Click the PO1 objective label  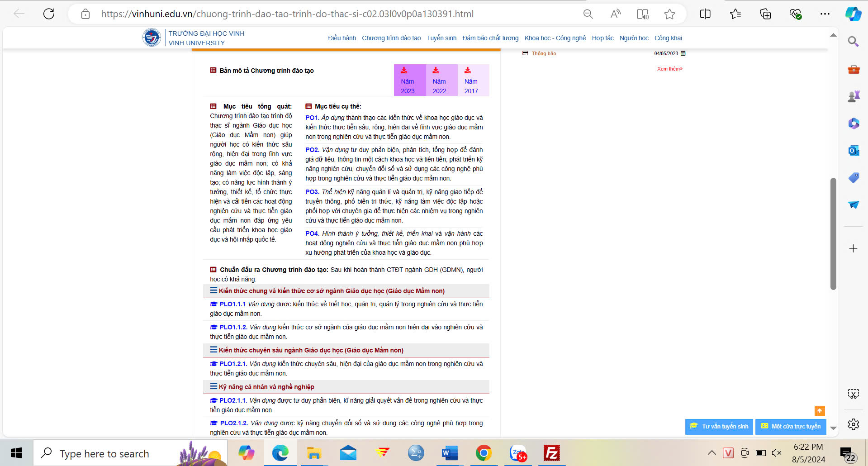click(312, 118)
